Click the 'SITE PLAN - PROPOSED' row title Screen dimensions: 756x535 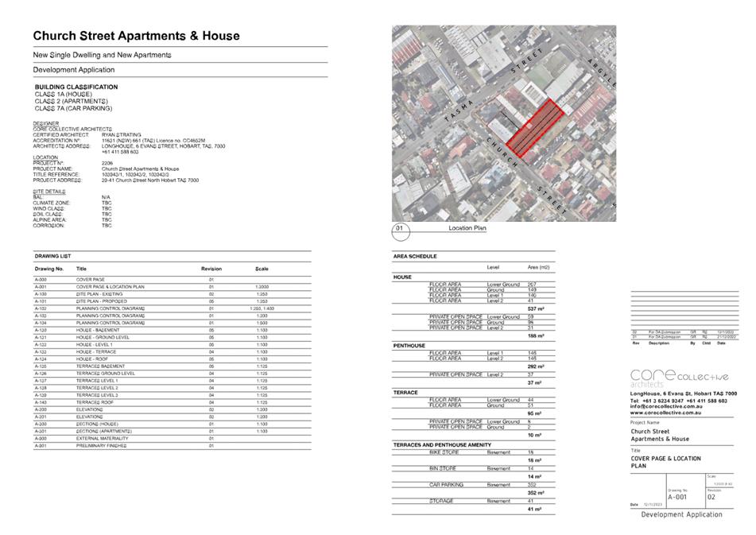[101, 301]
